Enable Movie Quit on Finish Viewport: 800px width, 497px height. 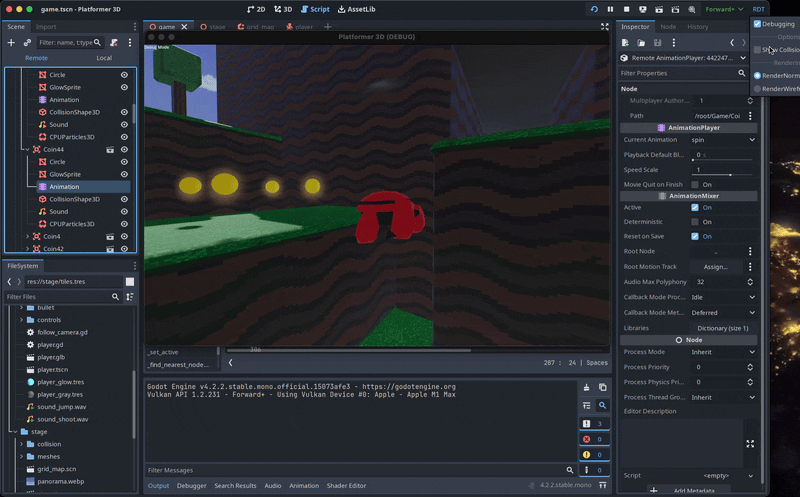(x=695, y=184)
